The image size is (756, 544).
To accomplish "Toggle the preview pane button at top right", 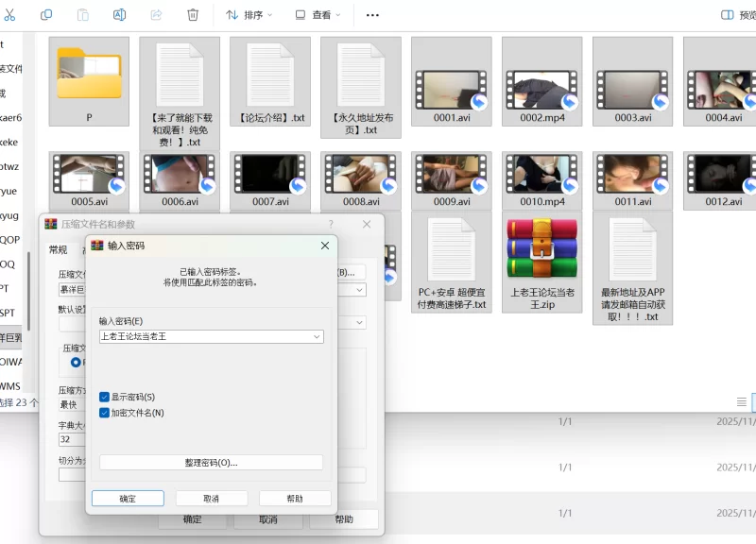I will (x=729, y=15).
